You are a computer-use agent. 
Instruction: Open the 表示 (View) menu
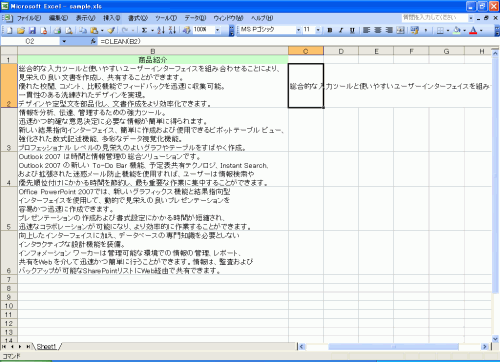pos(85,18)
